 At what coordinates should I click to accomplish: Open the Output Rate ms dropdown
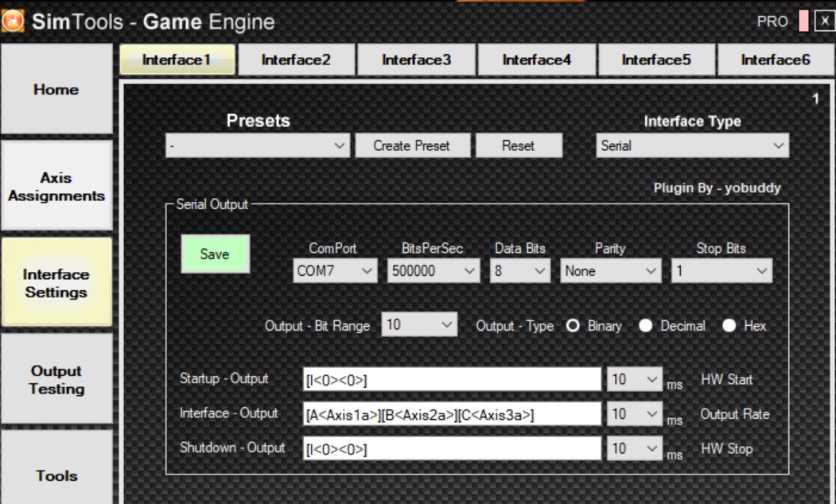point(635,414)
